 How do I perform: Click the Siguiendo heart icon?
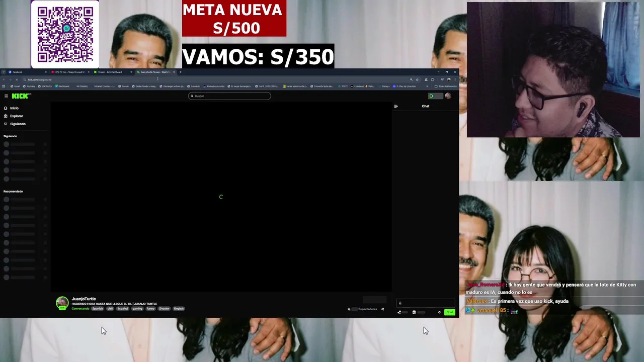(x=6, y=124)
